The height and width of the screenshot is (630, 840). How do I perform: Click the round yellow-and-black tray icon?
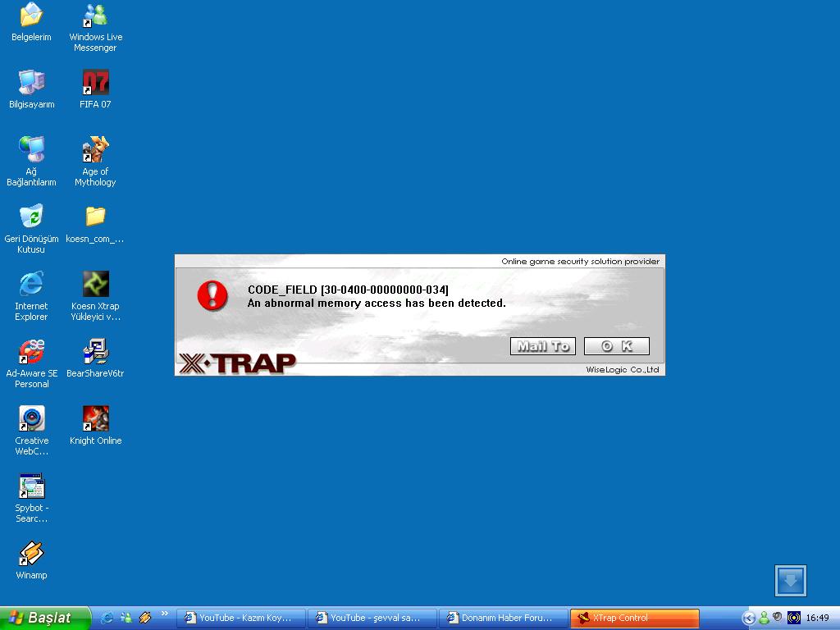794,618
